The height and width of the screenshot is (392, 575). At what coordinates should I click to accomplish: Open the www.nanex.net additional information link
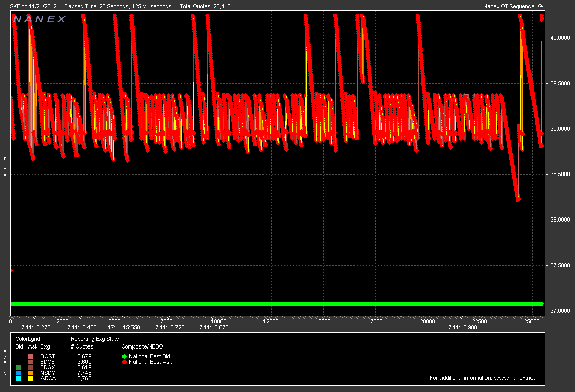[514, 378]
